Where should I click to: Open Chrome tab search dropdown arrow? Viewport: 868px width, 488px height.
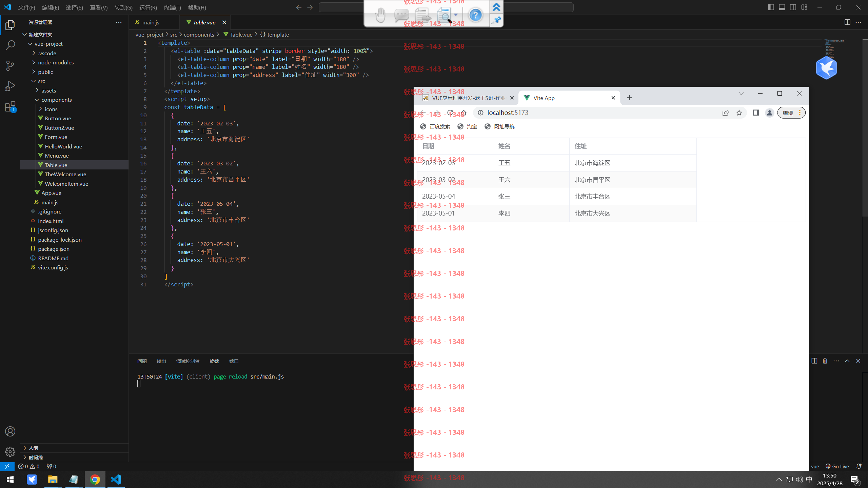pos(741,94)
